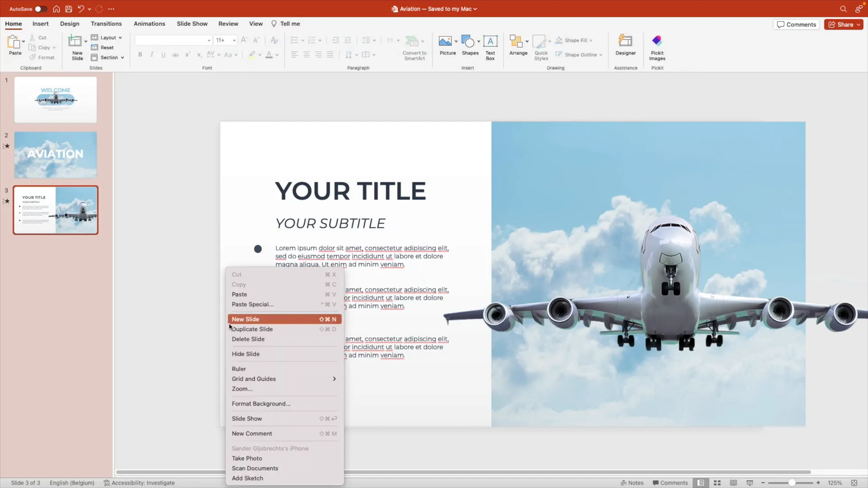Viewport: 868px width, 488px height.
Task: Click the Save icon in title bar
Action: (69, 9)
